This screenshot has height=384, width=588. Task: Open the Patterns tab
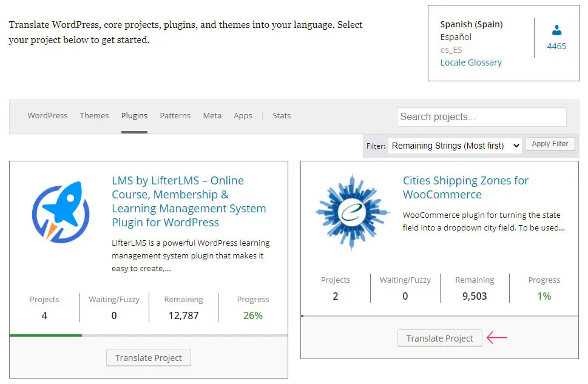(x=175, y=115)
